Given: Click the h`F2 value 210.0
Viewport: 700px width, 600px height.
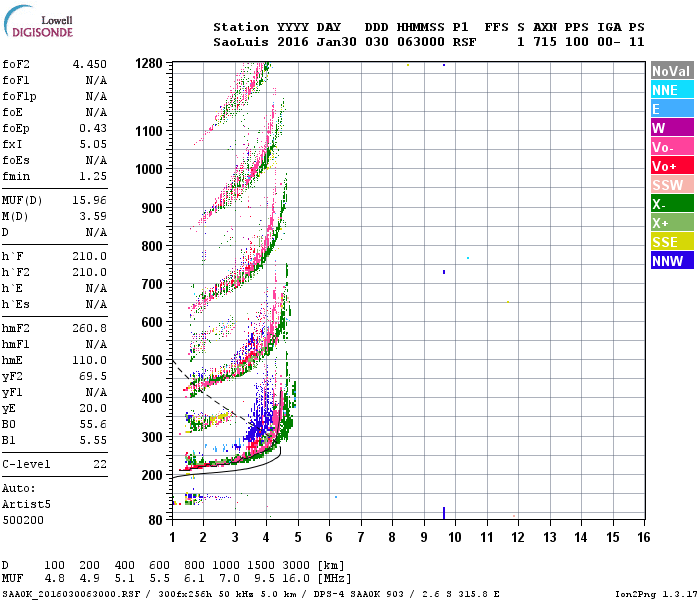Looking at the screenshot, I should coord(90,272).
